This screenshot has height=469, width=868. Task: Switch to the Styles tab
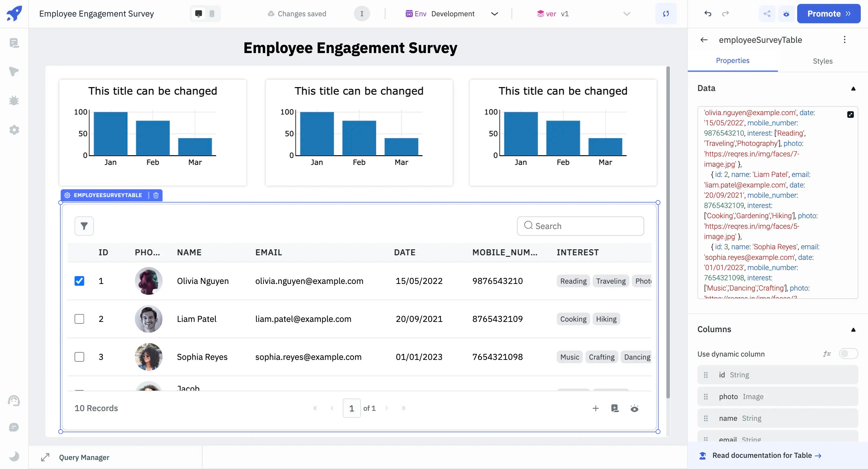point(822,61)
